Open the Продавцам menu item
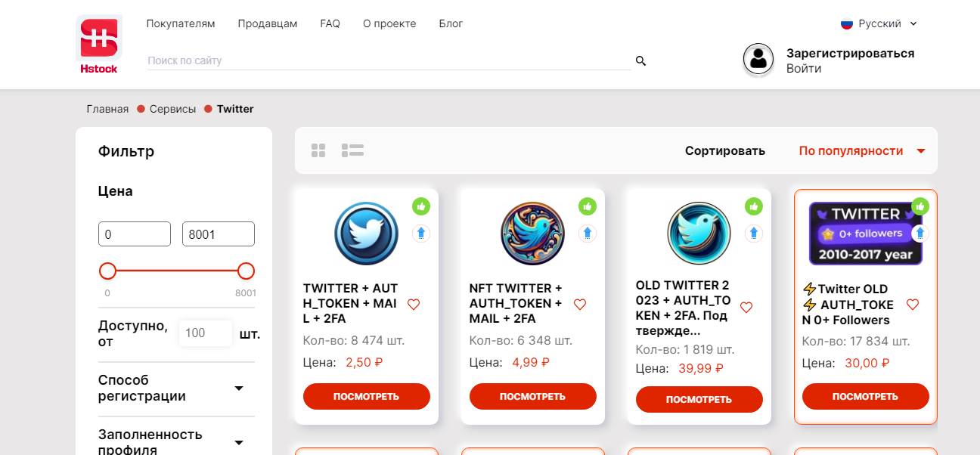This screenshot has height=455, width=980. [268, 23]
